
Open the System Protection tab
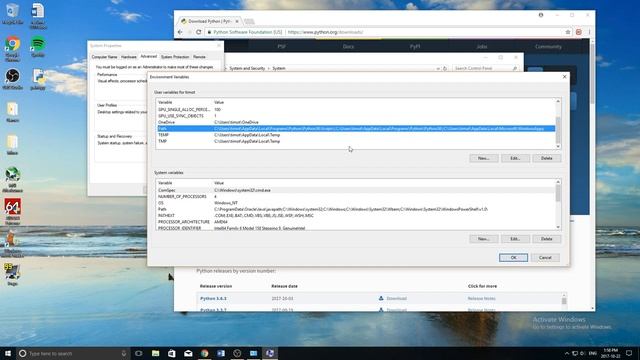pyautogui.click(x=175, y=57)
